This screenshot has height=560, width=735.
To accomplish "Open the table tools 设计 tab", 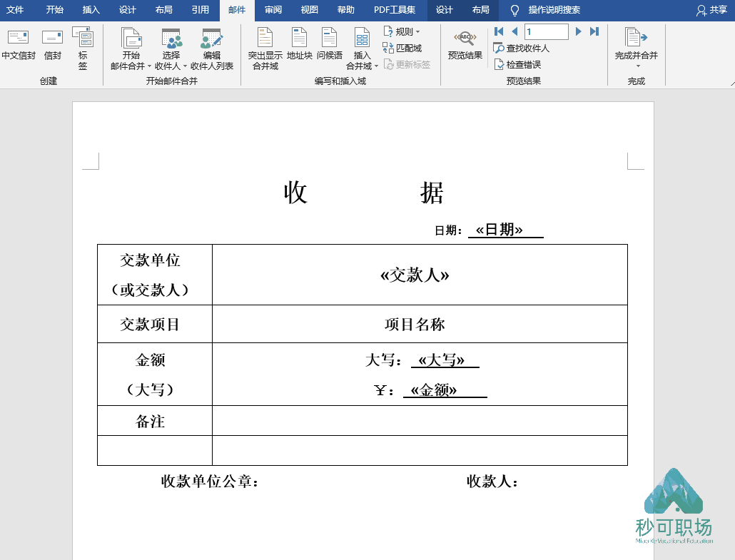I will coord(445,10).
